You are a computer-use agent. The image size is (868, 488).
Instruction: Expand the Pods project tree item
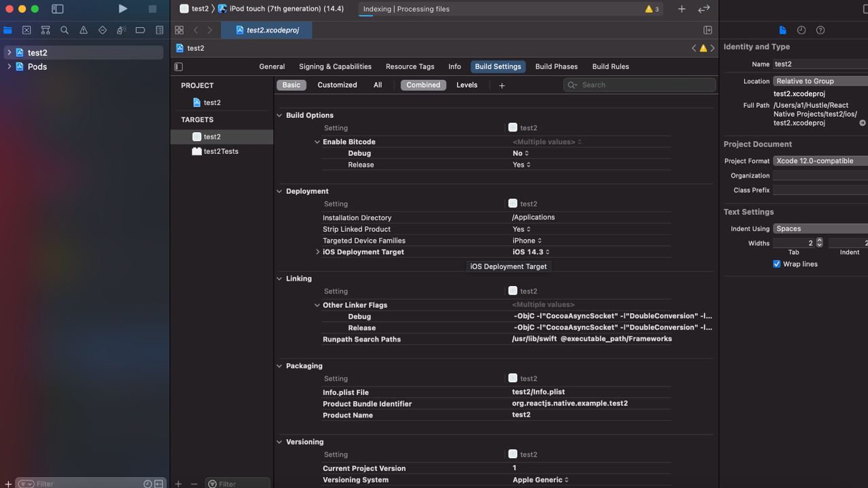click(x=9, y=66)
